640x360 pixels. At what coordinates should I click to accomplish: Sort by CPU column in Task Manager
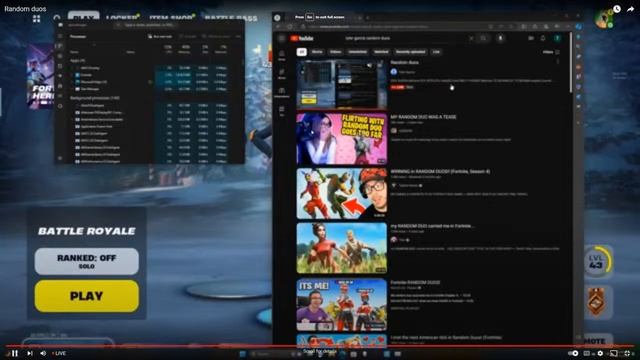[167, 49]
